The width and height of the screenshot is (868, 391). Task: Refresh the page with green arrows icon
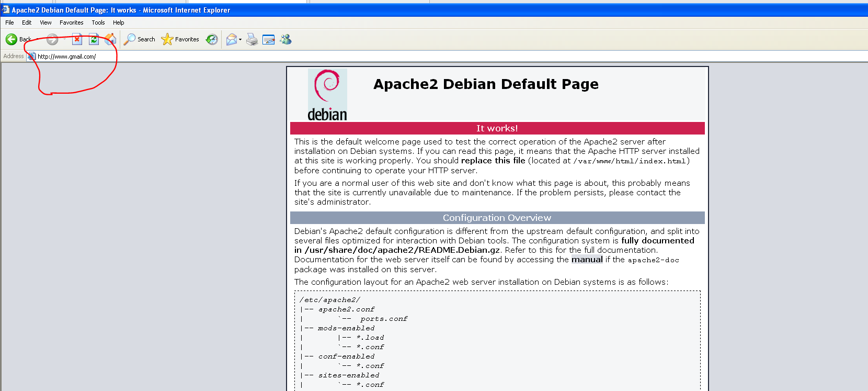coord(94,39)
